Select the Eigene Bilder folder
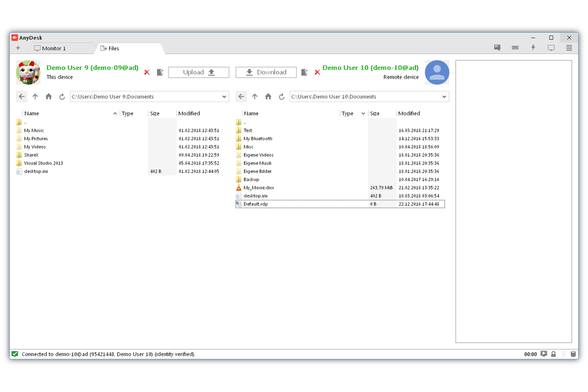This screenshot has width=588, height=392. point(258,171)
